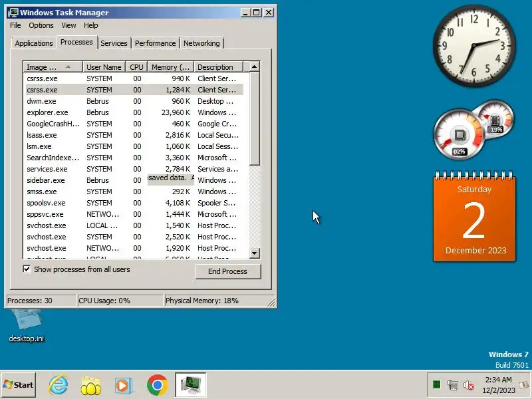
Task: Select the sidebar.exe process
Action: [x=134, y=180]
